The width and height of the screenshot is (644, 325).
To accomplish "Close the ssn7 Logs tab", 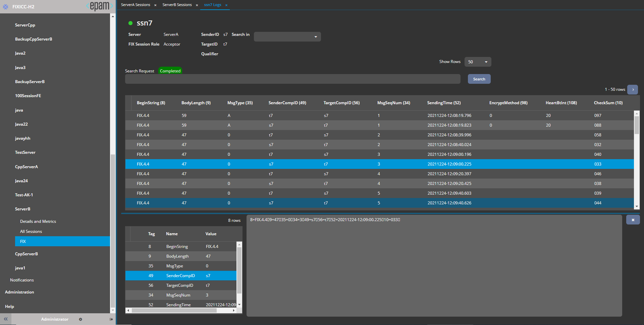I will [226, 5].
